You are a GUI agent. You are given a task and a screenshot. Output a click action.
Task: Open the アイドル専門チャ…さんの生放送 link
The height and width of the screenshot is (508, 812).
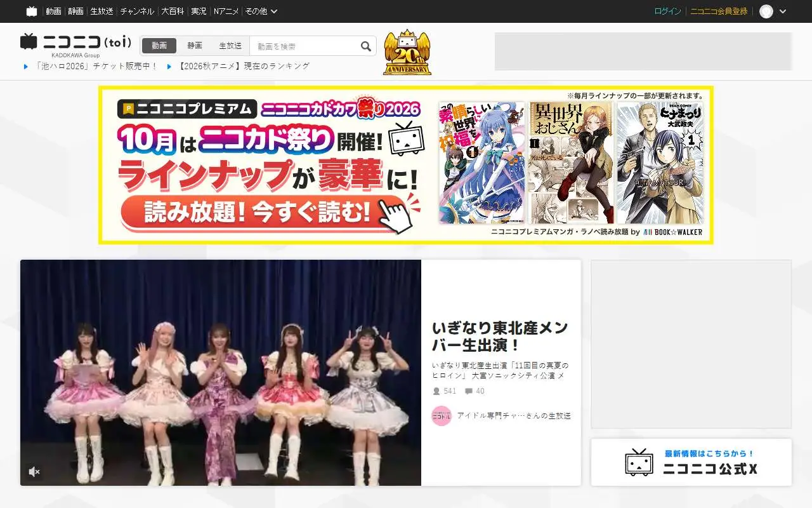(514, 416)
